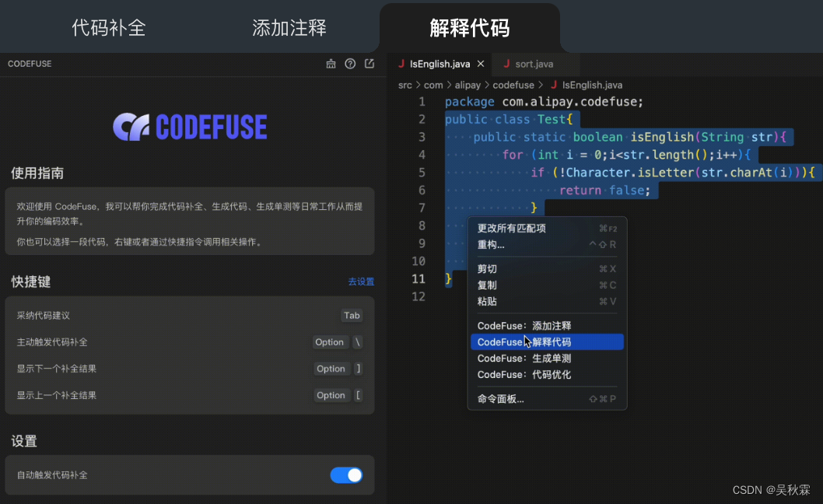Click line number 12 in editor gutter
The width and height of the screenshot is (823, 504).
click(x=419, y=296)
